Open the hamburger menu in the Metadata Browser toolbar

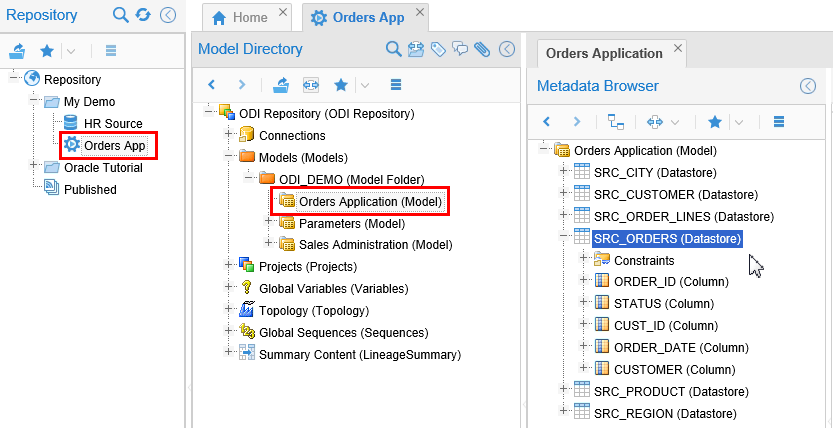pyautogui.click(x=779, y=122)
